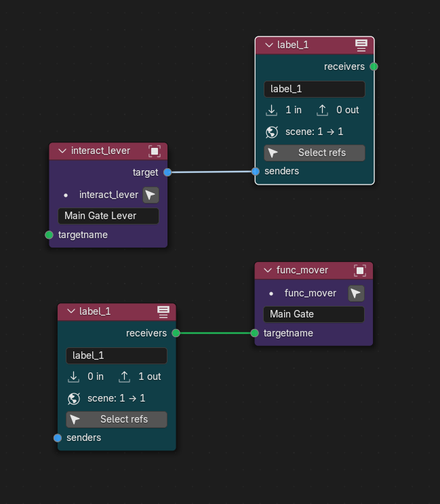Edit the label_1 field in upper node
Screen dimensions: 440x504
(315, 89)
